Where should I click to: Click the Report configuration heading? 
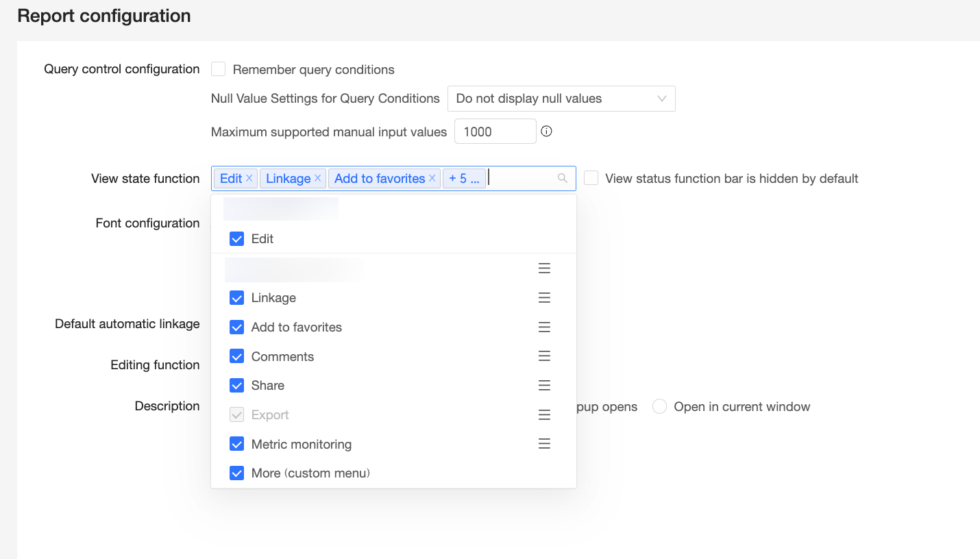[104, 16]
